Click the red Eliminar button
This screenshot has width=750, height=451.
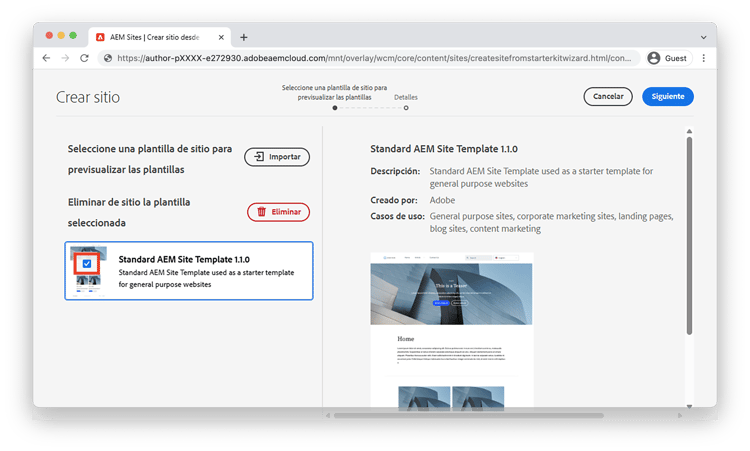coord(278,212)
